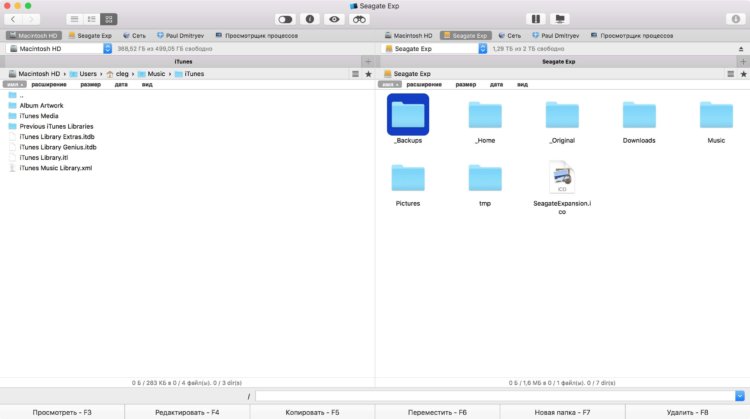The image size is (750, 419).
Task: Open Paul Dmitryev tab in right panel
Action: coord(556,35)
